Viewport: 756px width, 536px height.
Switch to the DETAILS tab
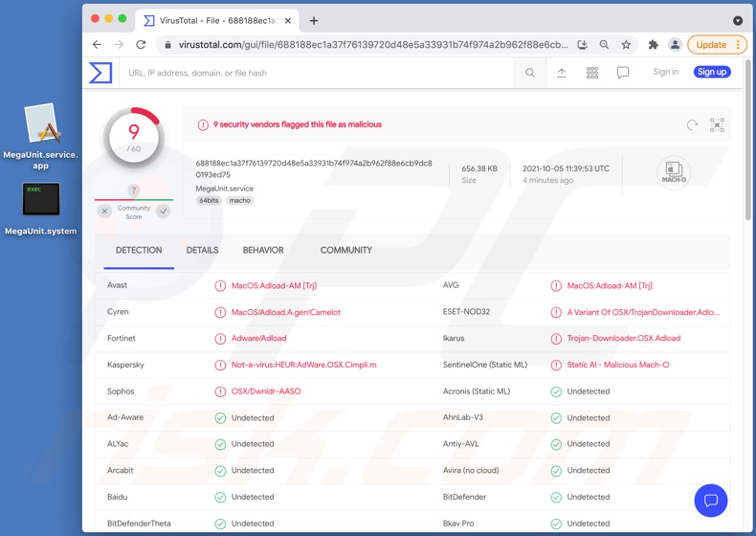(202, 250)
